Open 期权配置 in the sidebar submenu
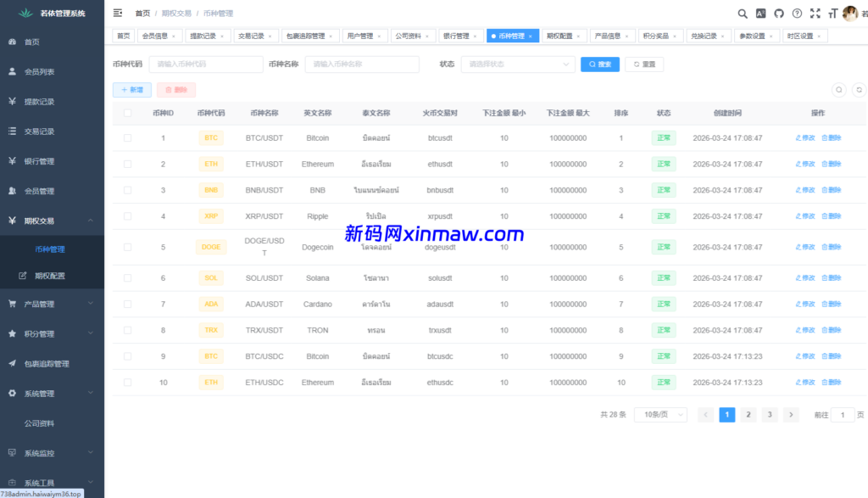The image size is (868, 498). (x=52, y=276)
